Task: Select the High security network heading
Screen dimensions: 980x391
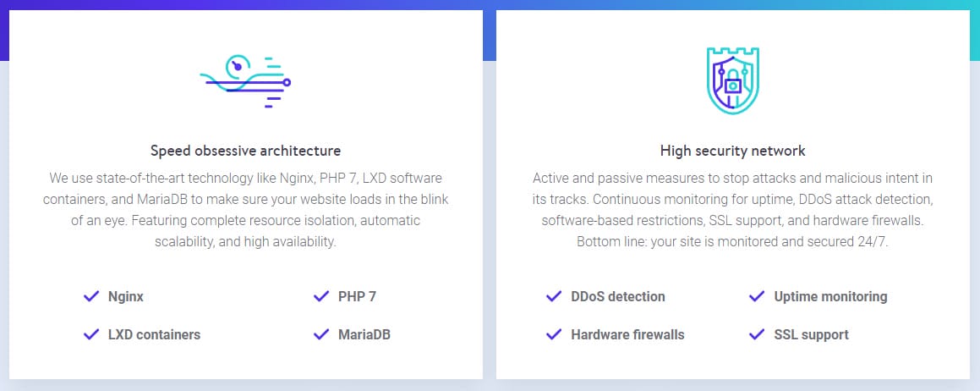Action: [732, 151]
